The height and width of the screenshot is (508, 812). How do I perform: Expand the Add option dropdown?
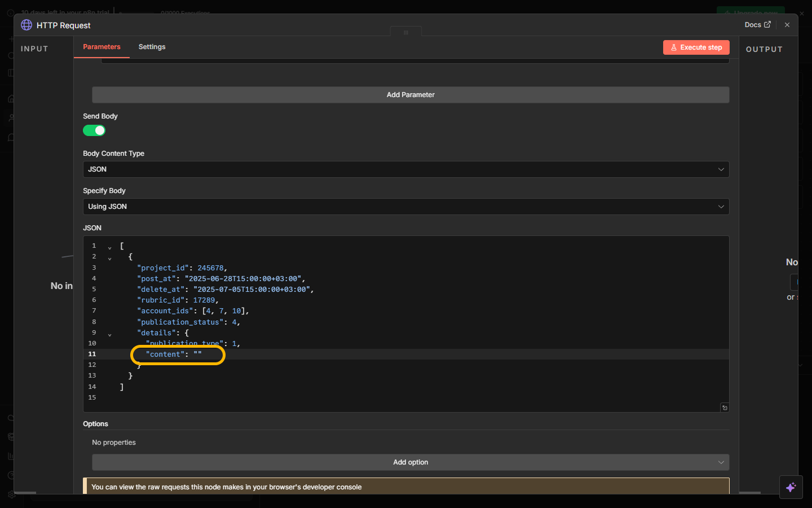[410, 462]
